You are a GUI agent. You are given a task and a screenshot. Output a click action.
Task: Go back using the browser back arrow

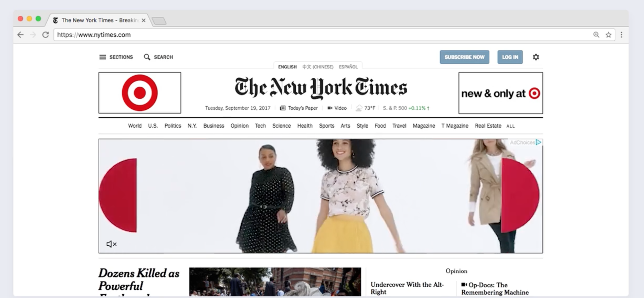click(x=20, y=35)
